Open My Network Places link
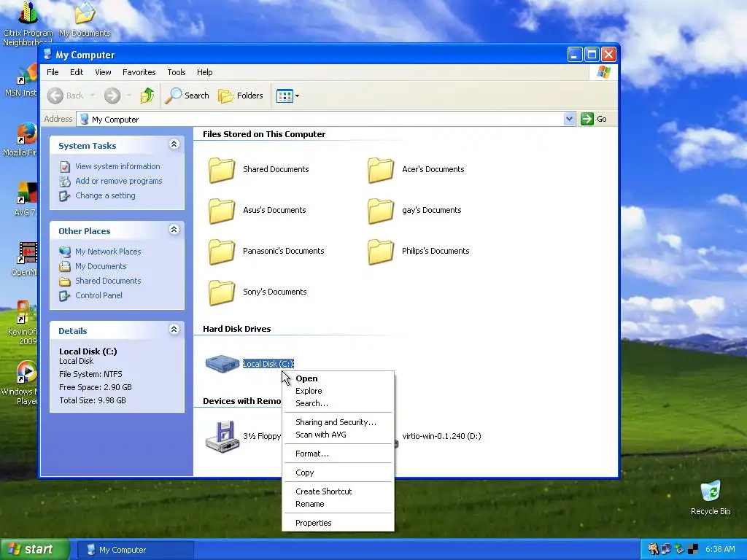This screenshot has width=747, height=560. [x=108, y=252]
